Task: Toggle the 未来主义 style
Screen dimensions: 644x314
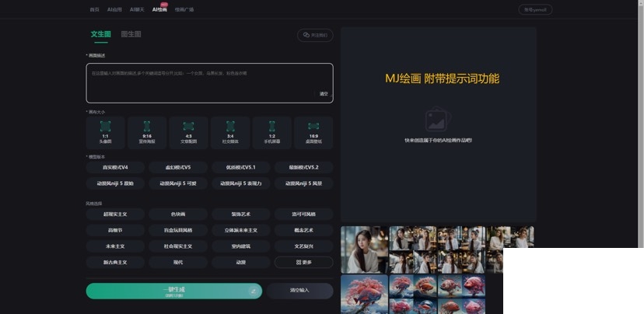Action: click(x=115, y=246)
